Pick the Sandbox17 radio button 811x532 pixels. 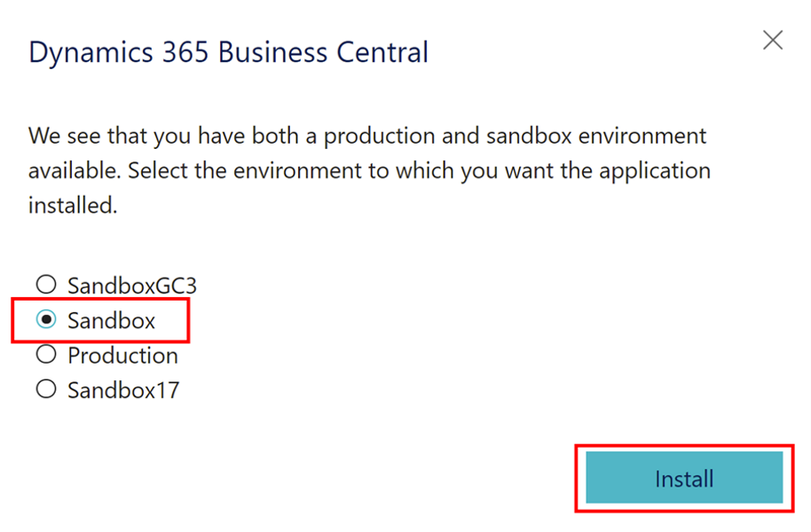[46, 389]
